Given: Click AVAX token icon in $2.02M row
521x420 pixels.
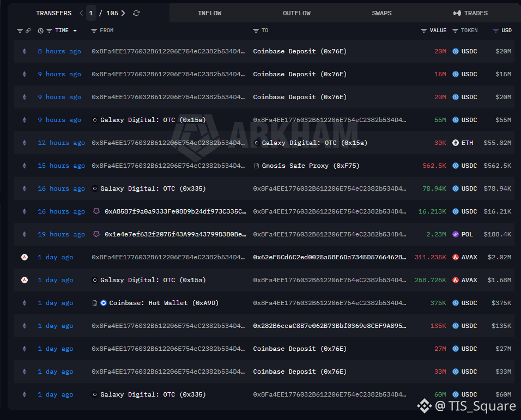Looking at the screenshot, I should [456, 257].
